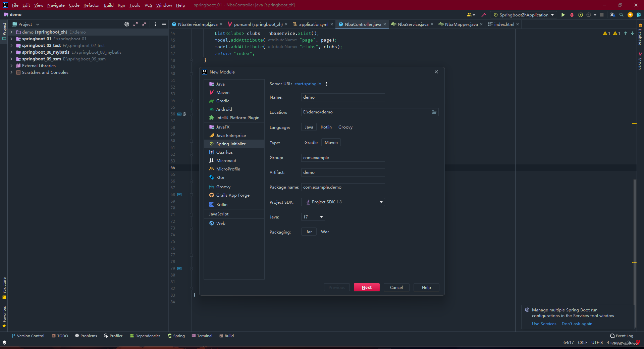This screenshot has width=644, height=349.
Task: Select Jar packaging option
Action: pos(309,232)
